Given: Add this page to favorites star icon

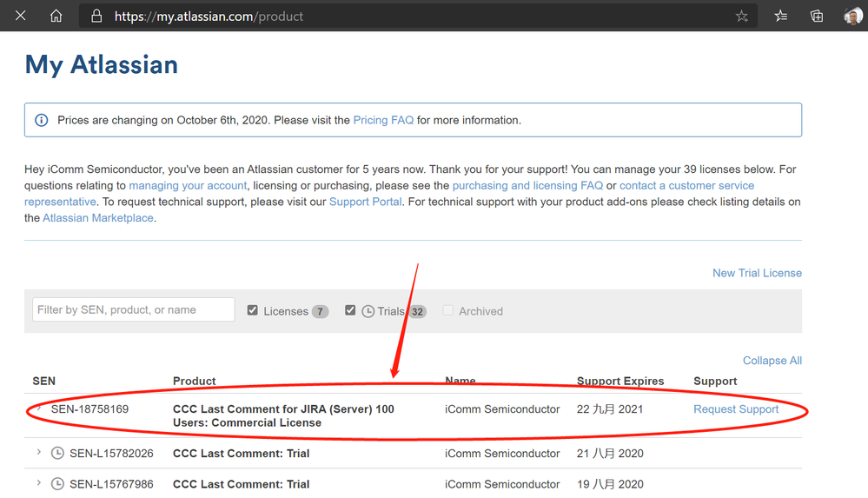Looking at the screenshot, I should tap(742, 16).
